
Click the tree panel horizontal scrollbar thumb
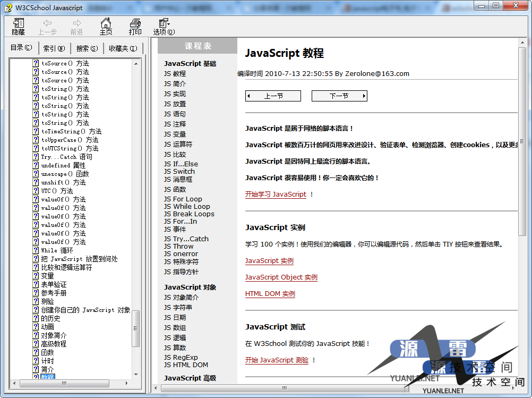point(64,383)
